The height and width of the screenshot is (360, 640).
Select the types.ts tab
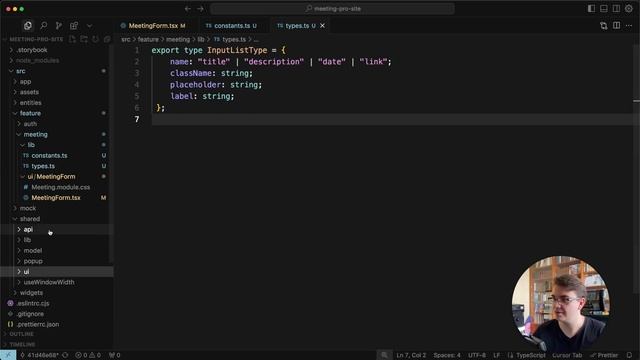[297, 26]
